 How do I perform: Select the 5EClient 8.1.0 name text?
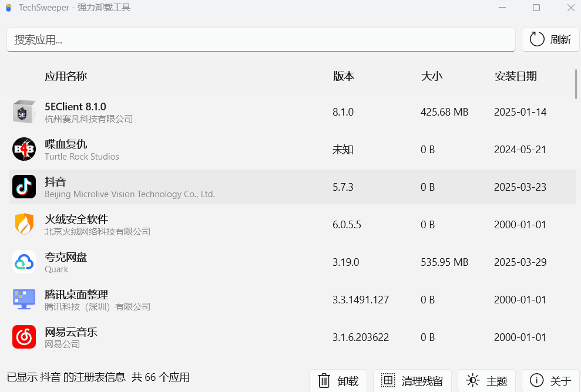[75, 107]
